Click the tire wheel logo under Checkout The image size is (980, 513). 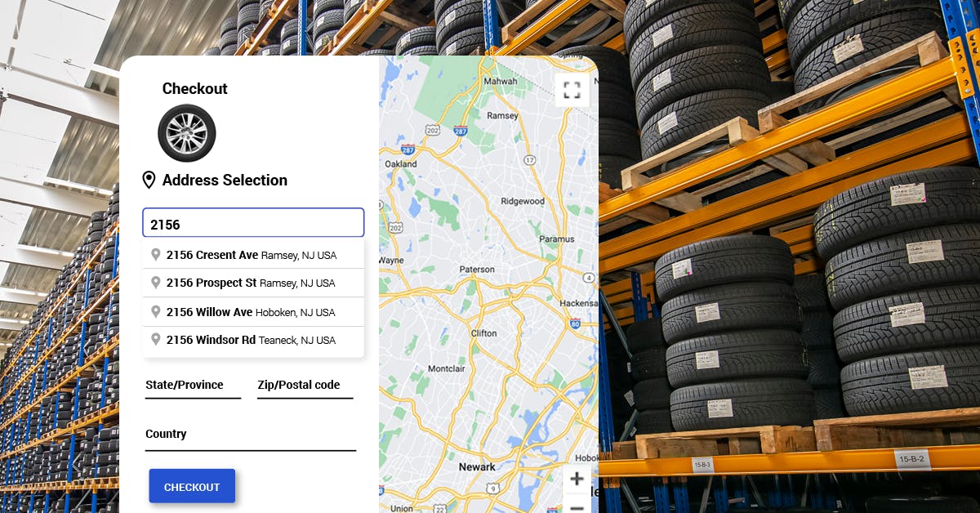[x=188, y=133]
